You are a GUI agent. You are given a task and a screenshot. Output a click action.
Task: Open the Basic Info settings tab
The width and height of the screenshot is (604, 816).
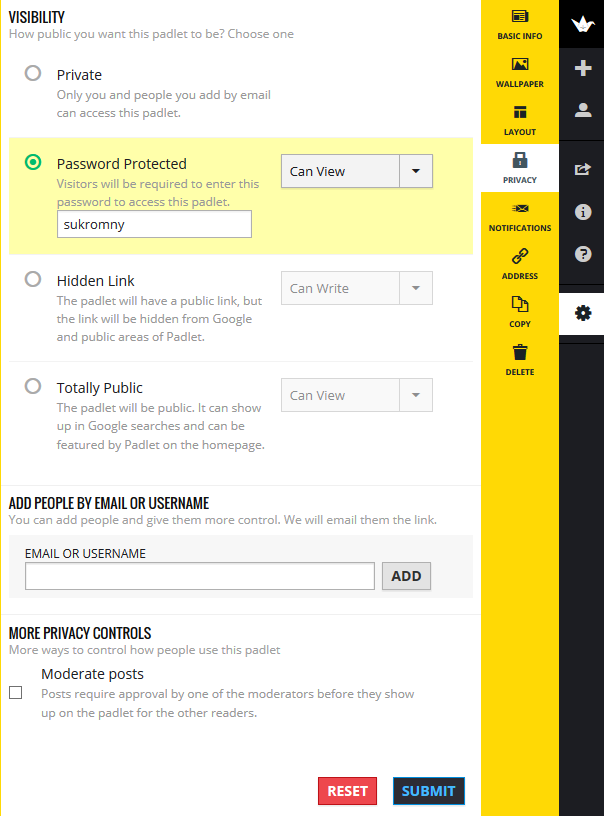click(x=520, y=24)
